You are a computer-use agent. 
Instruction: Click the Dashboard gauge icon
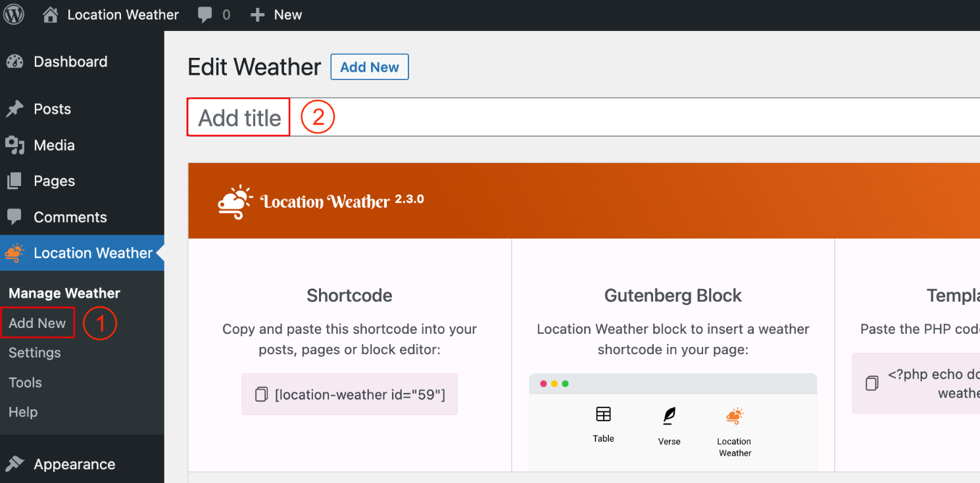pos(14,61)
